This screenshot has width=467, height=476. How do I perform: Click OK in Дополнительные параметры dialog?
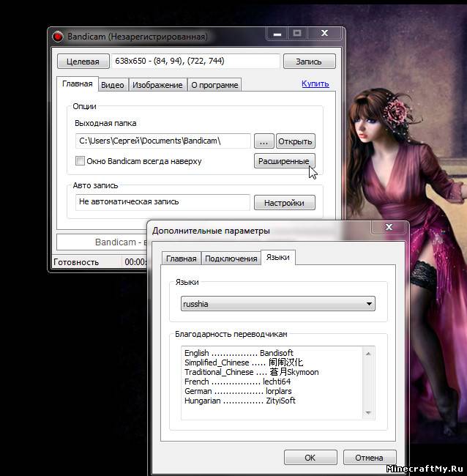[x=310, y=458]
